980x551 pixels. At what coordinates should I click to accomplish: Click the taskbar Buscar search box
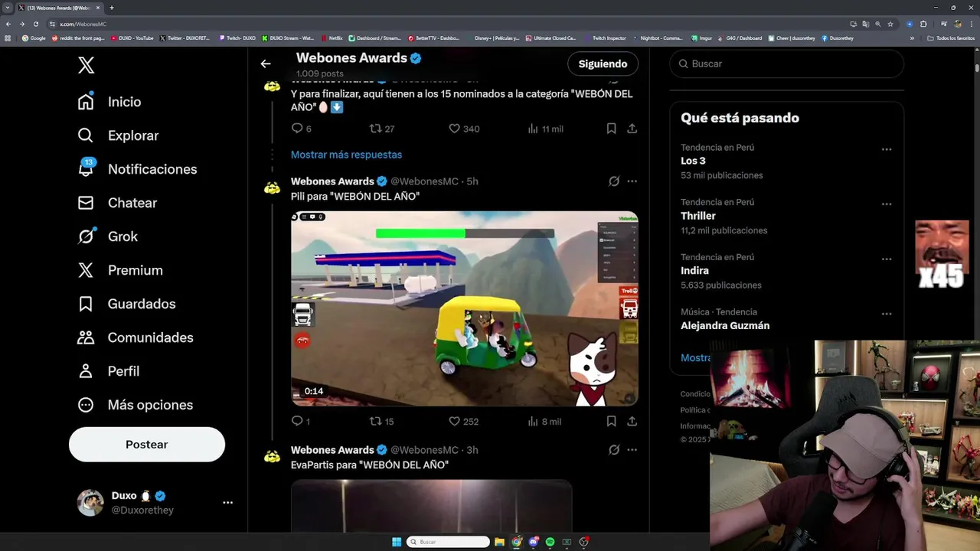448,542
